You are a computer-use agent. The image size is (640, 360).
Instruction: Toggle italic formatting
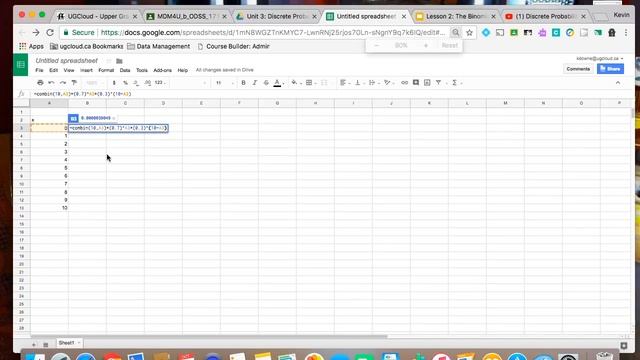pyautogui.click(x=255, y=82)
